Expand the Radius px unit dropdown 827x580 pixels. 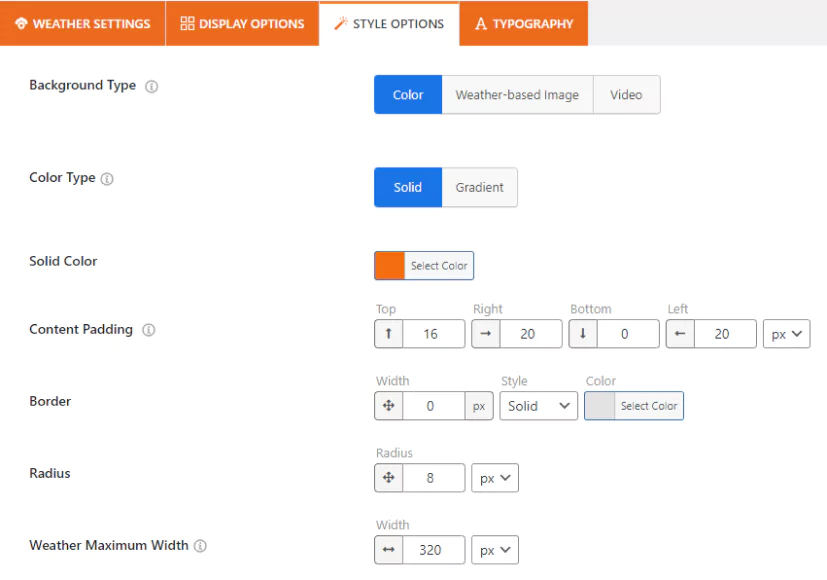click(495, 478)
